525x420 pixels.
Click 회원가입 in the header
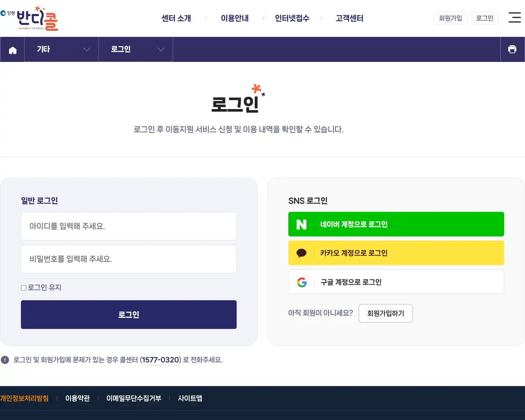pos(450,18)
